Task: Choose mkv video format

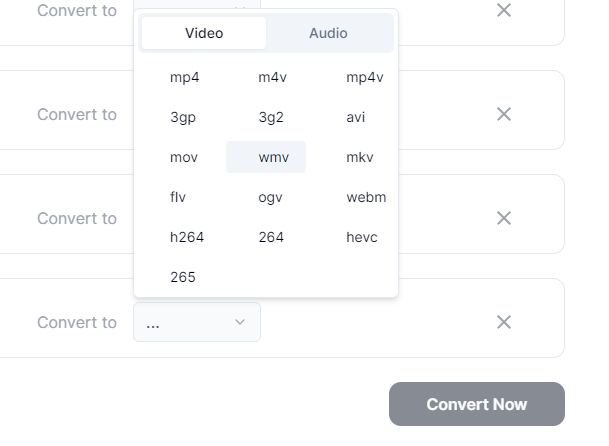Action: [x=359, y=157]
